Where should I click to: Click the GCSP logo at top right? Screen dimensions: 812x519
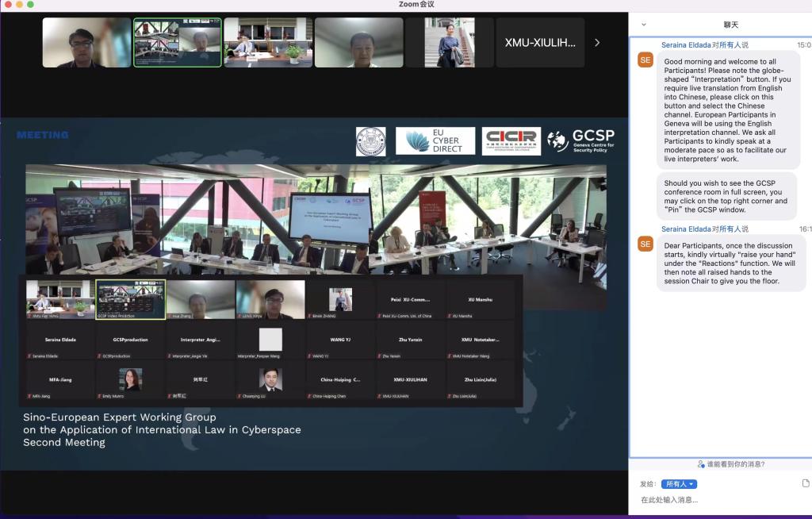click(x=581, y=141)
